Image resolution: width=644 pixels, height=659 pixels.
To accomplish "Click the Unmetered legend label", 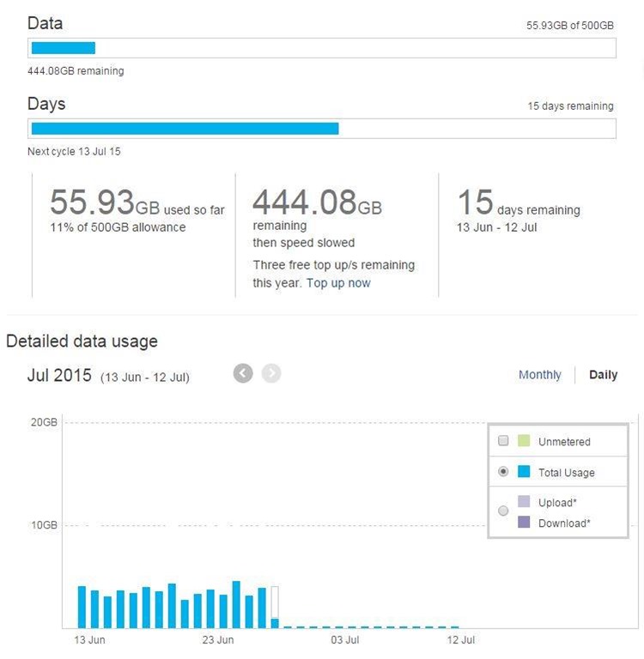I will [564, 442].
